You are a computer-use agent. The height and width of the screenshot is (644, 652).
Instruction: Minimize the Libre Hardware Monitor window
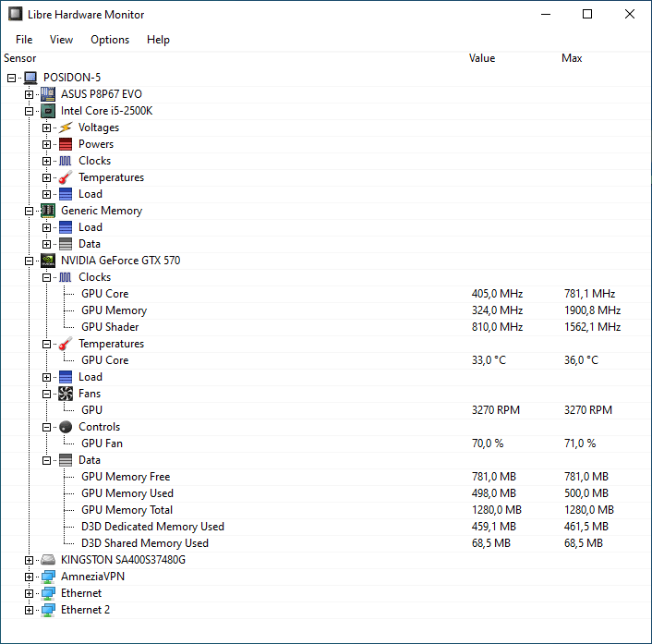pos(546,14)
